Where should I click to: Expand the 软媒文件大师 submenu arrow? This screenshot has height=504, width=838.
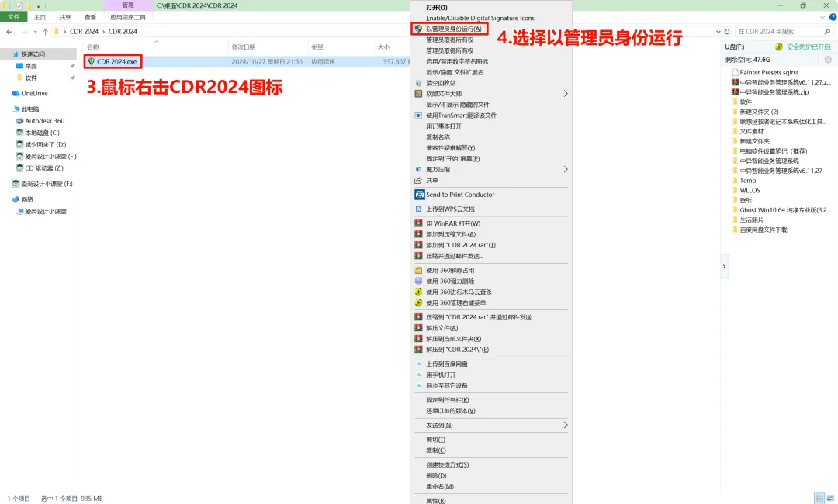[566, 93]
